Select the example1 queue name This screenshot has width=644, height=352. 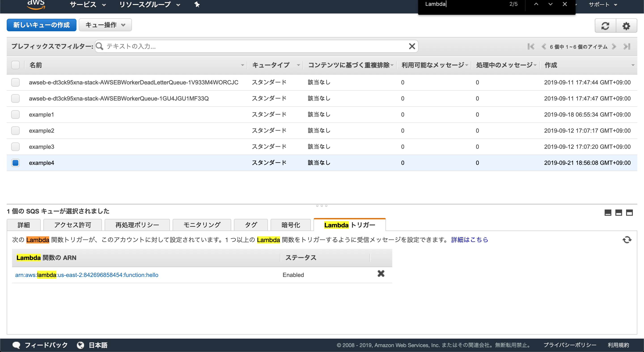click(x=42, y=115)
